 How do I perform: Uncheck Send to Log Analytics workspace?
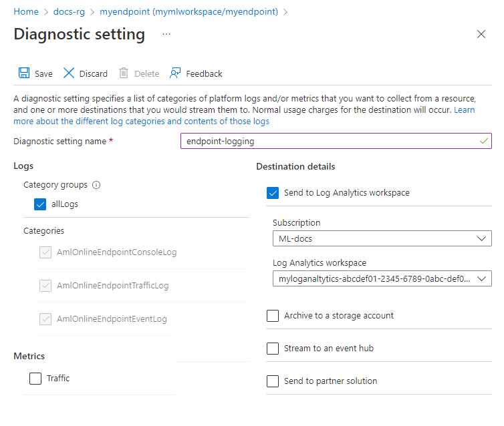coord(273,193)
